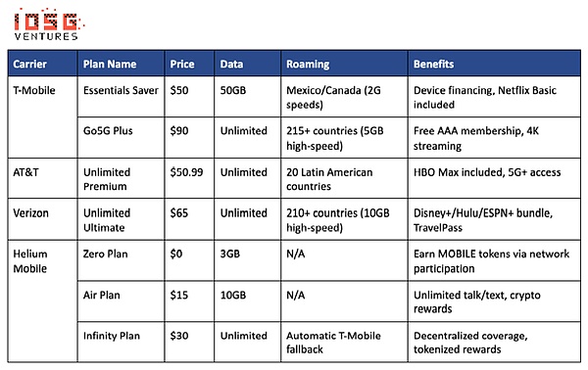Click the Data column header
Screen dimensions: 588x370
(248, 64)
